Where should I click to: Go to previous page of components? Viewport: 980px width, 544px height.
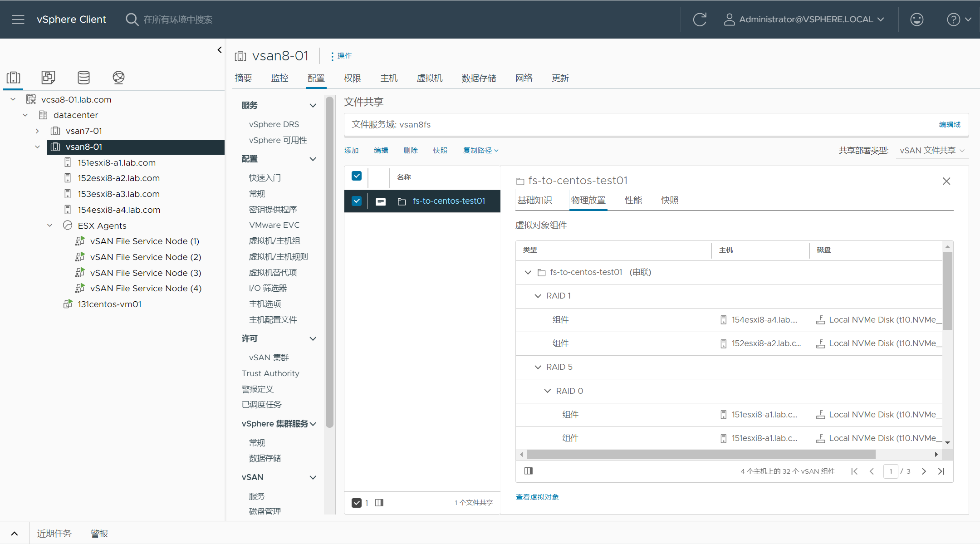pyautogui.click(x=872, y=471)
